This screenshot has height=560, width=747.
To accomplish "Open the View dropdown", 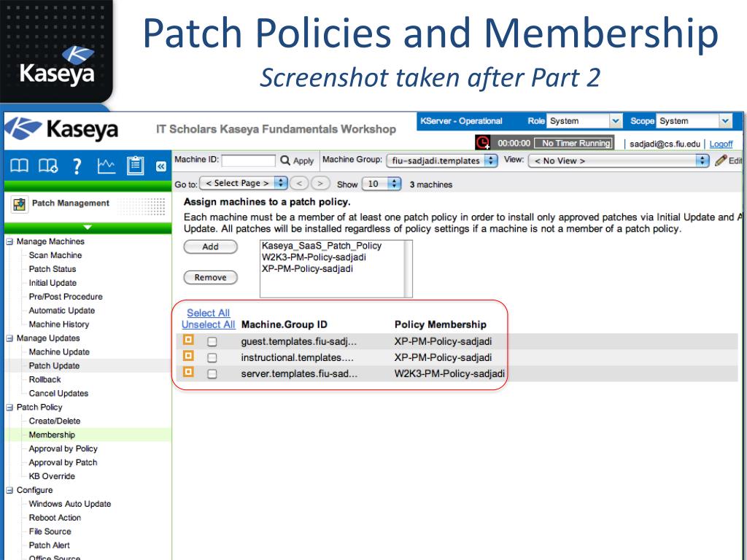I will click(x=619, y=160).
